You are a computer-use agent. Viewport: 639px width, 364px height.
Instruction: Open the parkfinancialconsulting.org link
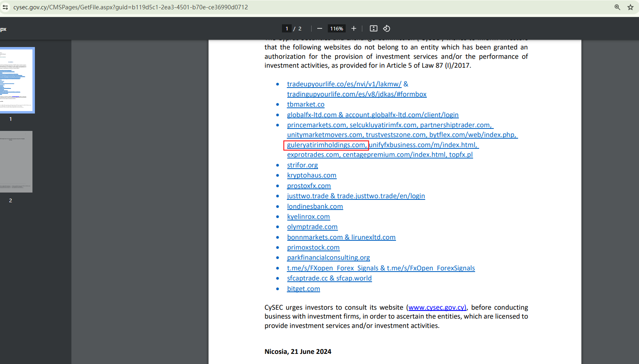click(328, 258)
